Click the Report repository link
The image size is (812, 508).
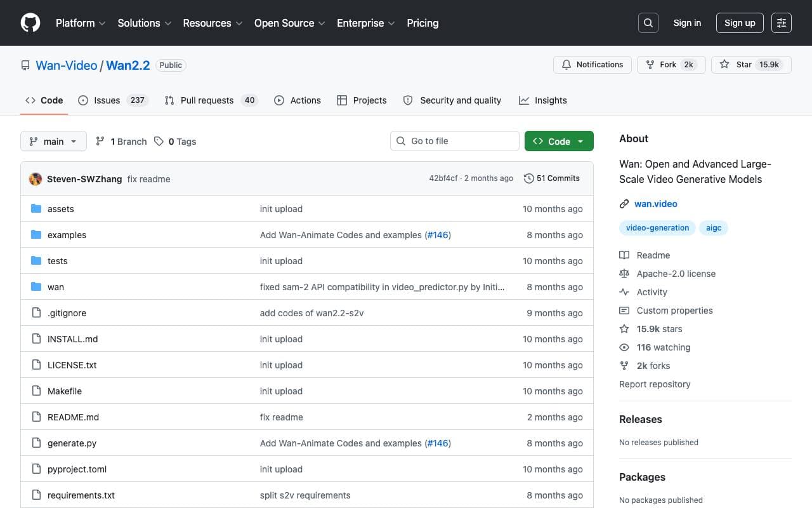coord(655,384)
